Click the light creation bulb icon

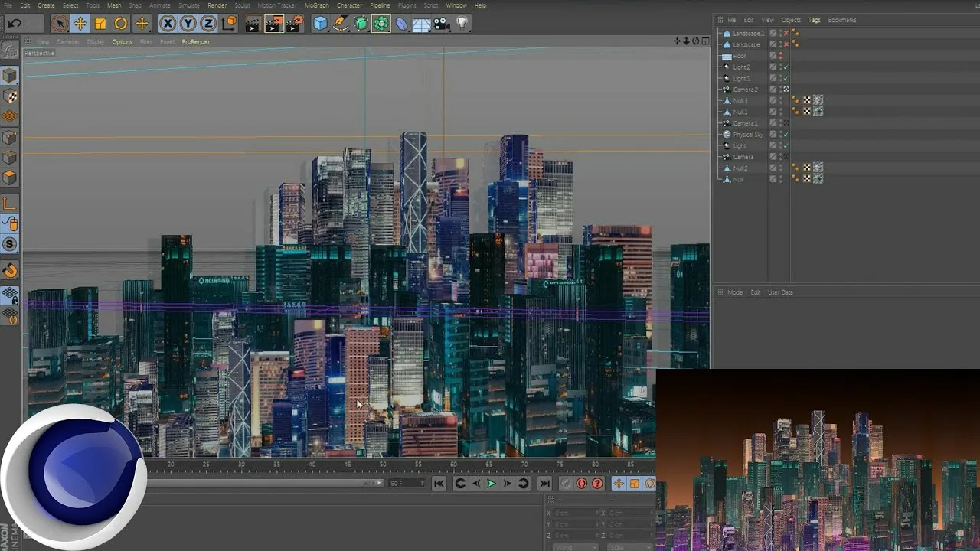462,23
